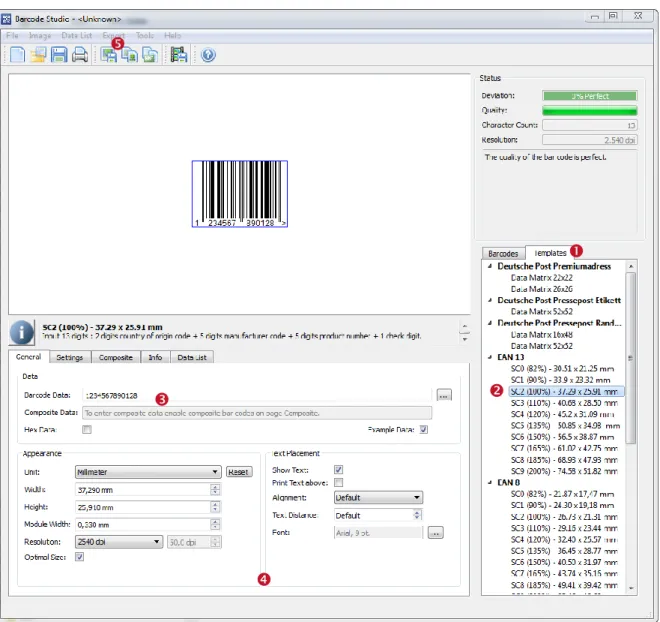
Task: Switch to the Composite tab
Action: (116, 357)
